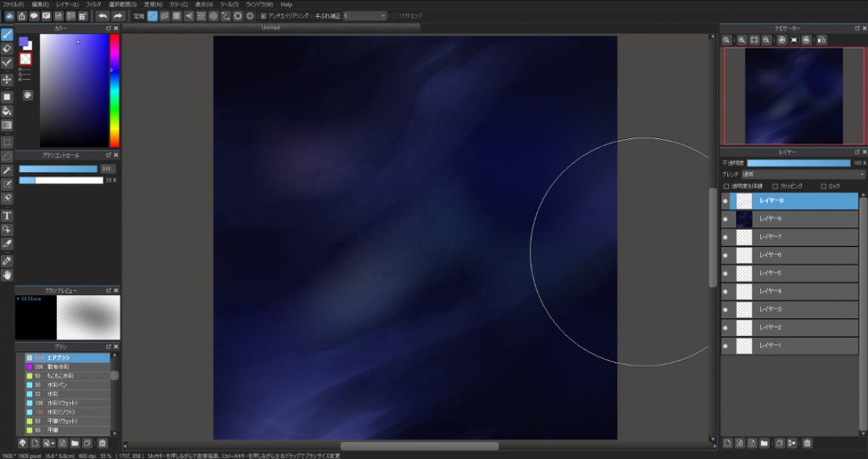The height and width of the screenshot is (459, 868).
Task: Click the vertical hue color bar
Action: coord(114,91)
